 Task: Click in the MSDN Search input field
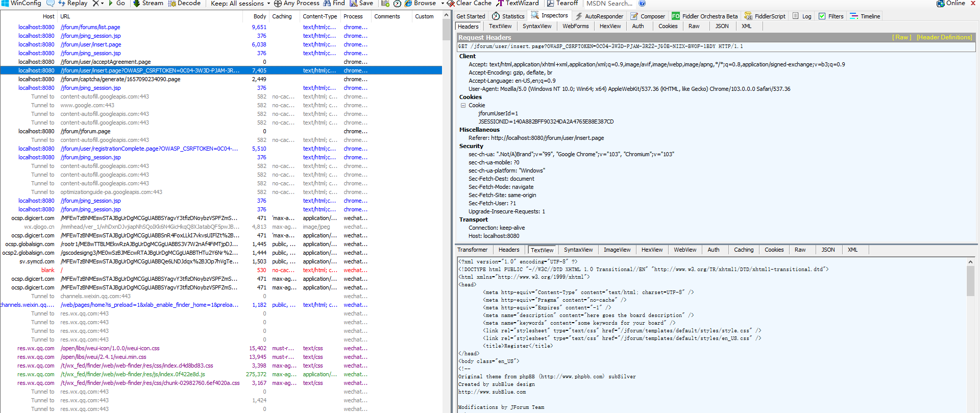pyautogui.click(x=609, y=4)
